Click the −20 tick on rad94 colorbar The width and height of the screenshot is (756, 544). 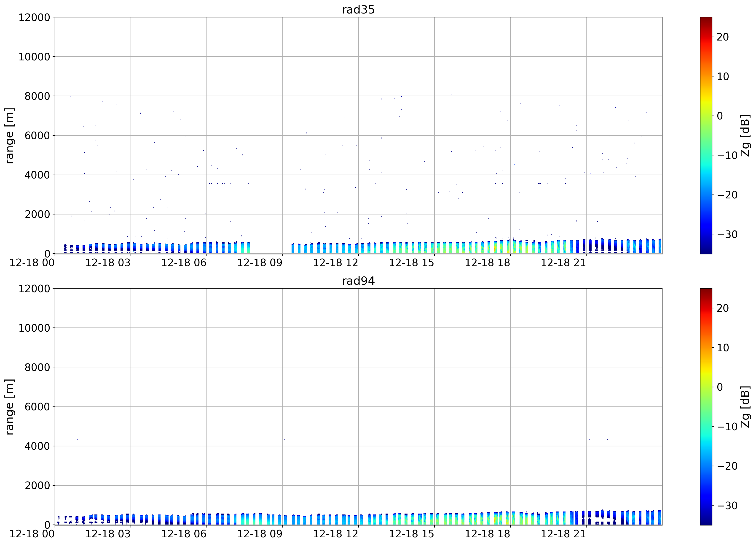727,466
